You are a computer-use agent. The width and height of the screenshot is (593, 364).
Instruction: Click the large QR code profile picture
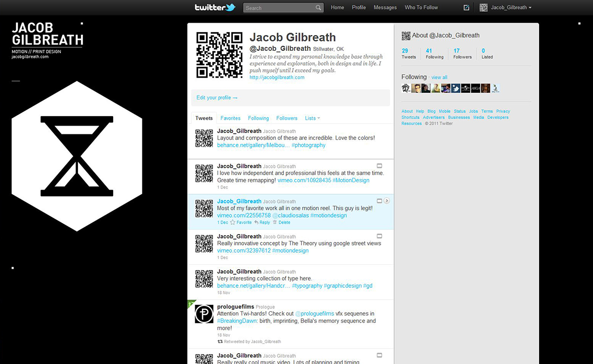pyautogui.click(x=219, y=55)
